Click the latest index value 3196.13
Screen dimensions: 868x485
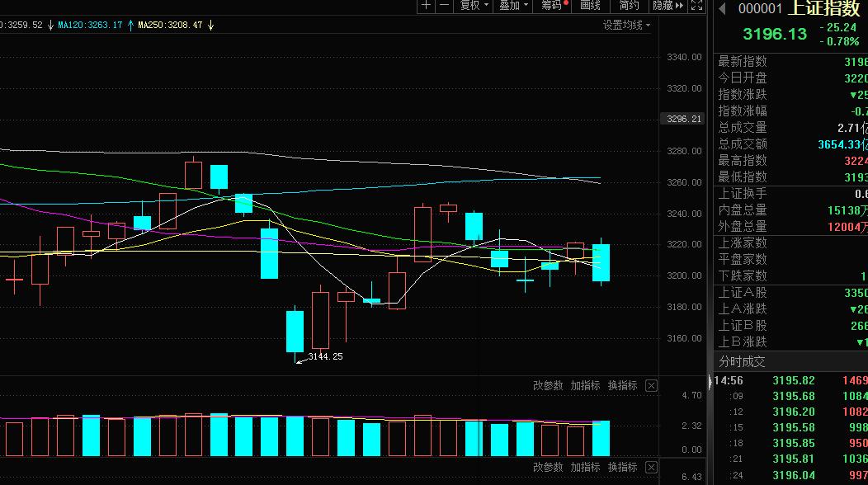pyautogui.click(x=775, y=35)
